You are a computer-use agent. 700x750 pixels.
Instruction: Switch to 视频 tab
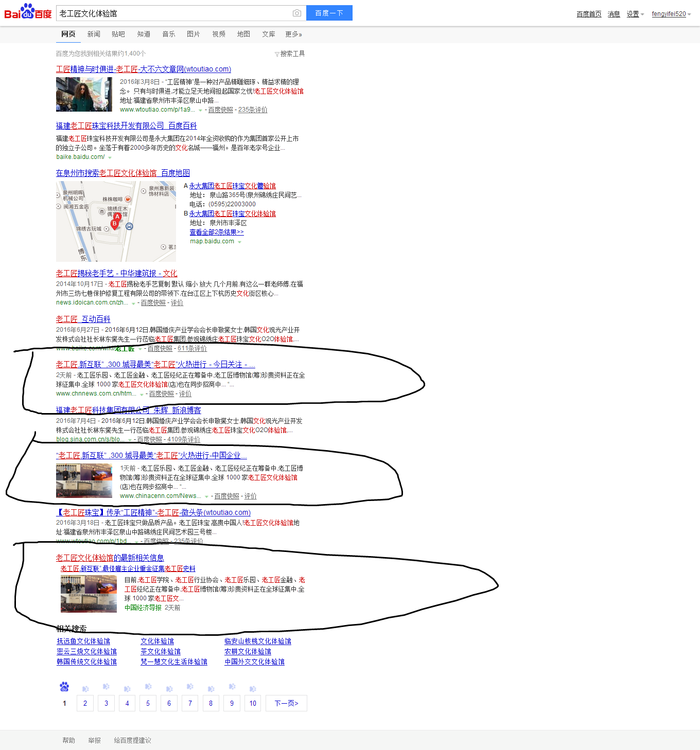(x=219, y=34)
